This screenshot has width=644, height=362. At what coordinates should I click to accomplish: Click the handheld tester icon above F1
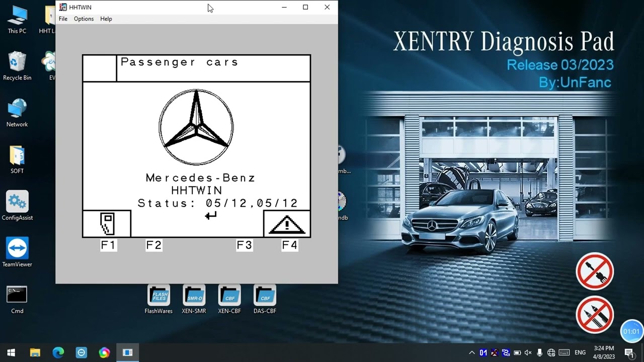pyautogui.click(x=107, y=224)
